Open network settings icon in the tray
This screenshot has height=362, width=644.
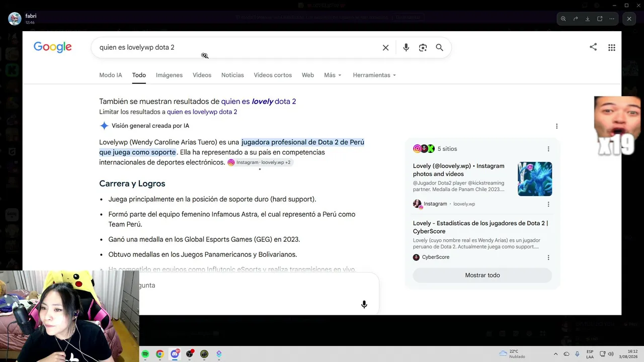[602, 354]
